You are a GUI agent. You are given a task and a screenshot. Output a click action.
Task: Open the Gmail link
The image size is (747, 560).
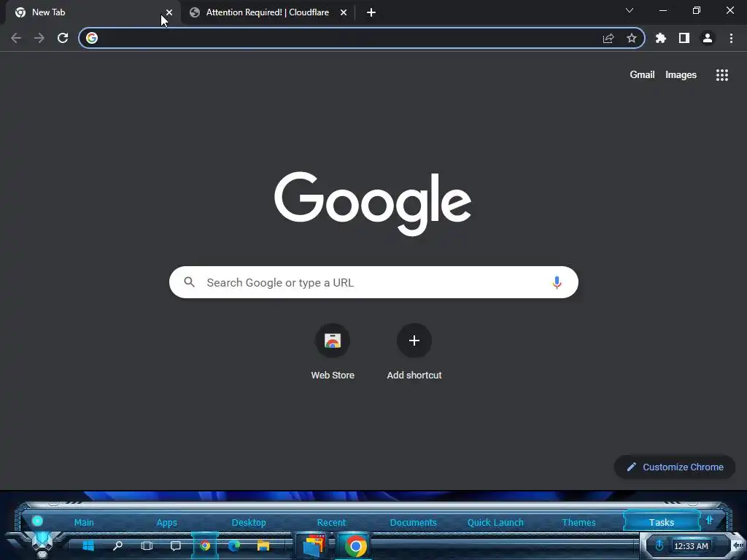pos(642,75)
